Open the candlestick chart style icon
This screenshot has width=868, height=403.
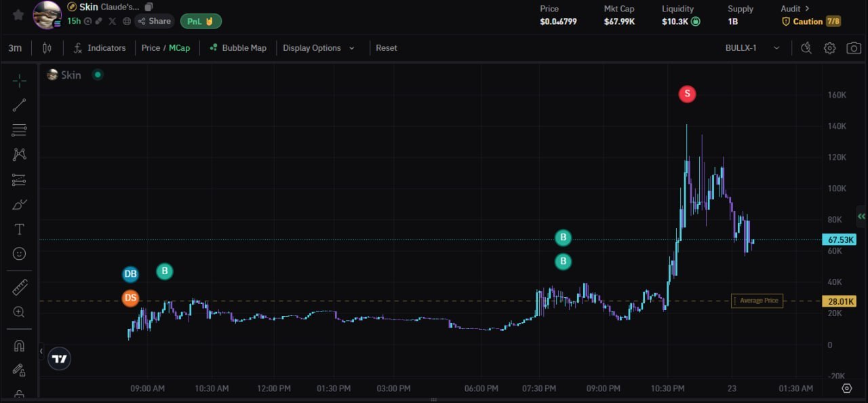coord(47,48)
